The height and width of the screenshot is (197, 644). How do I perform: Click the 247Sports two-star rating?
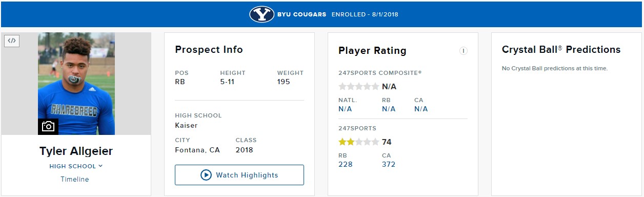coord(359,142)
